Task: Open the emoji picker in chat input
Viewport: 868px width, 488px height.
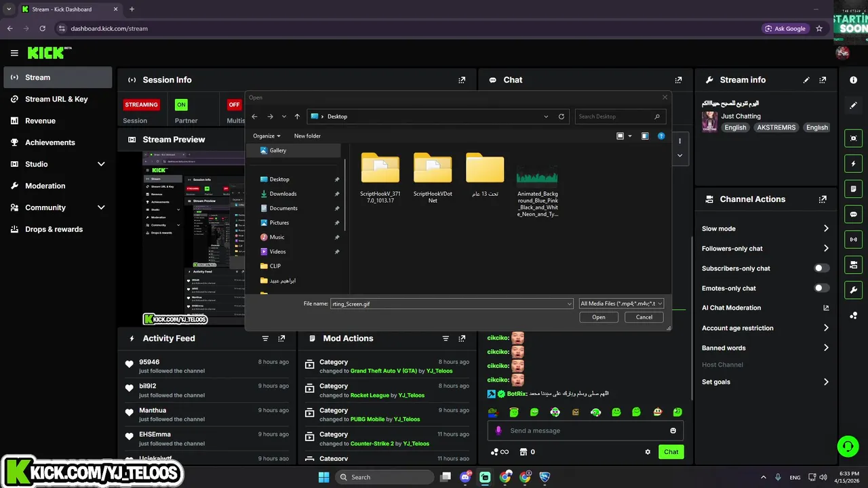Action: pos(673,430)
